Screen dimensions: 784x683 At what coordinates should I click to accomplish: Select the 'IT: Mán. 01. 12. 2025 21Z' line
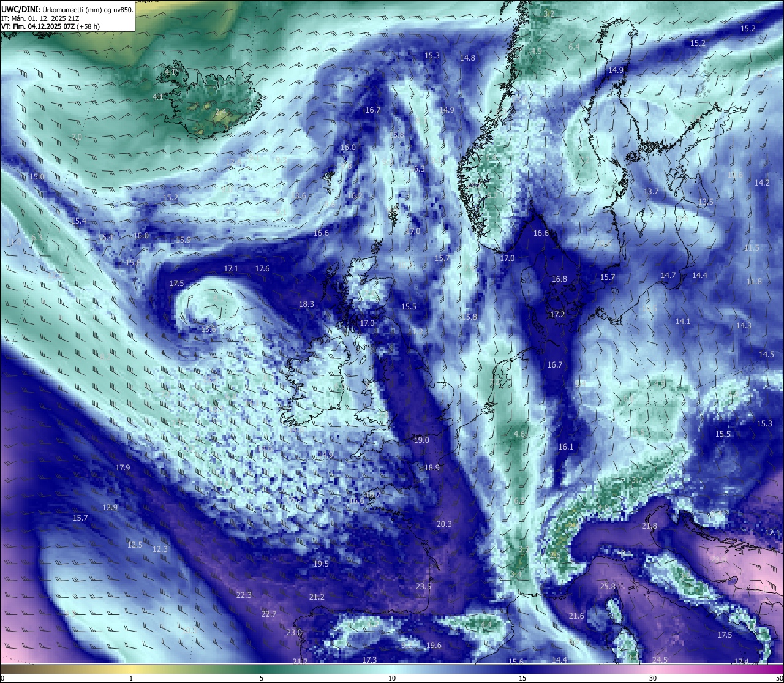(40, 18)
